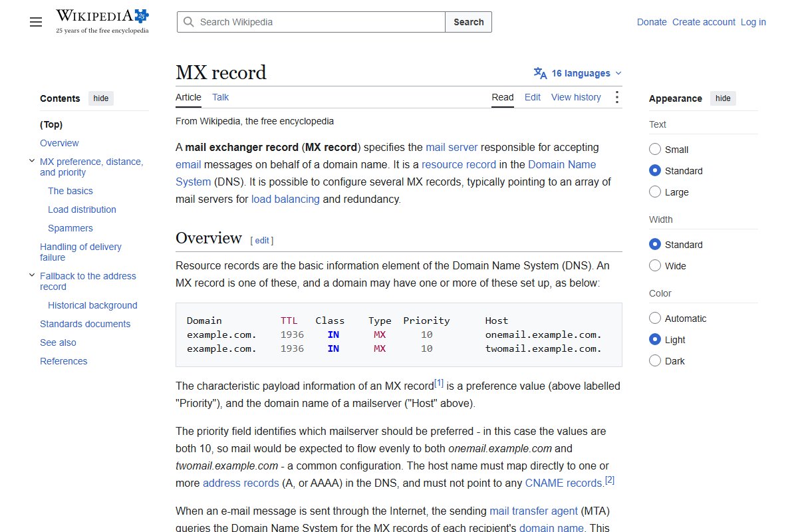The width and height of the screenshot is (798, 532).
Task: Select Standard width option
Action: [655, 245]
